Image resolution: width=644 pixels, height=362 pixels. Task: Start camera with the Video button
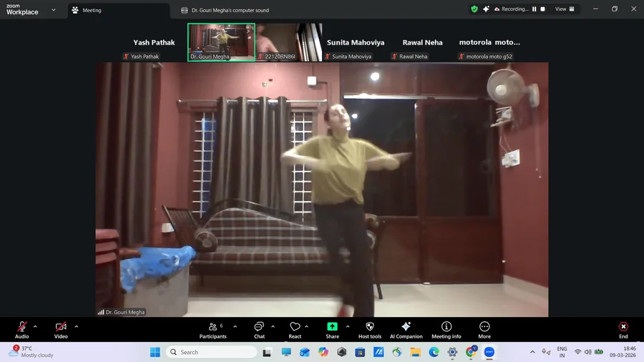pyautogui.click(x=61, y=330)
